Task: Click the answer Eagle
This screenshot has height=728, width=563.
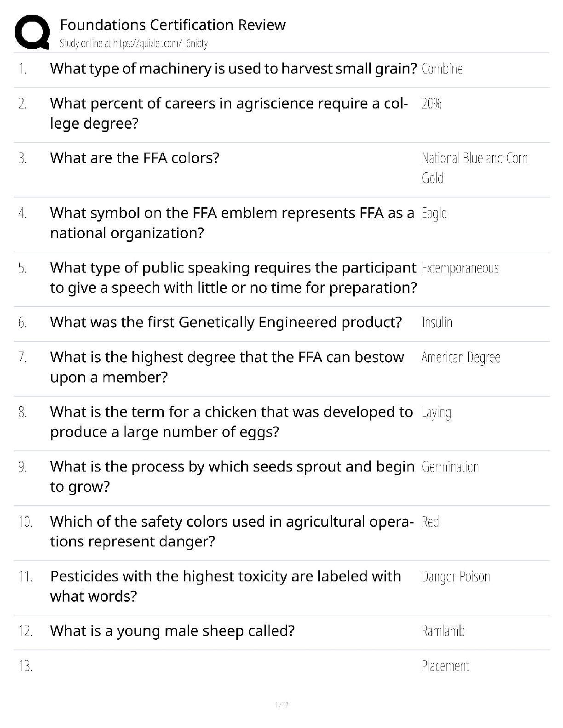Action: pos(434,213)
